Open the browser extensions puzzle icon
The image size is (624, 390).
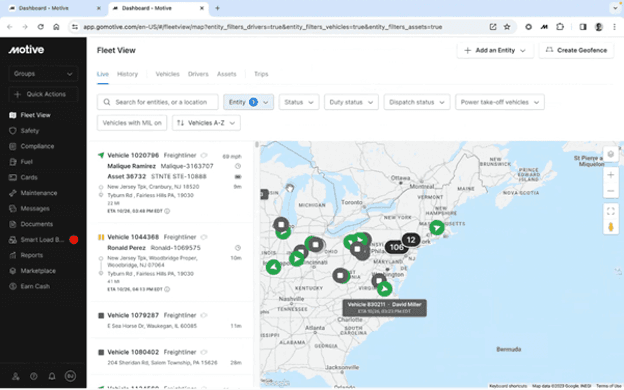(560, 27)
